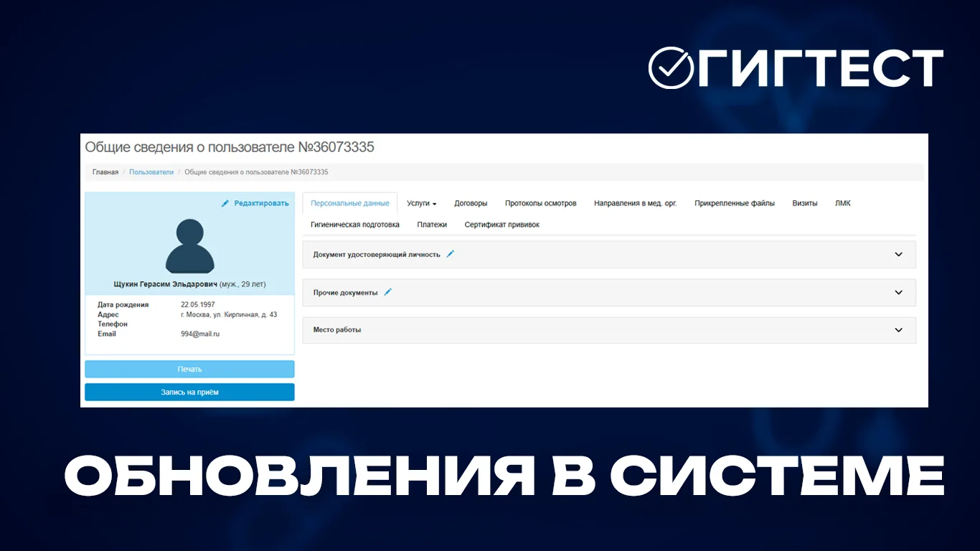Select the Персональные данные tab

[350, 203]
